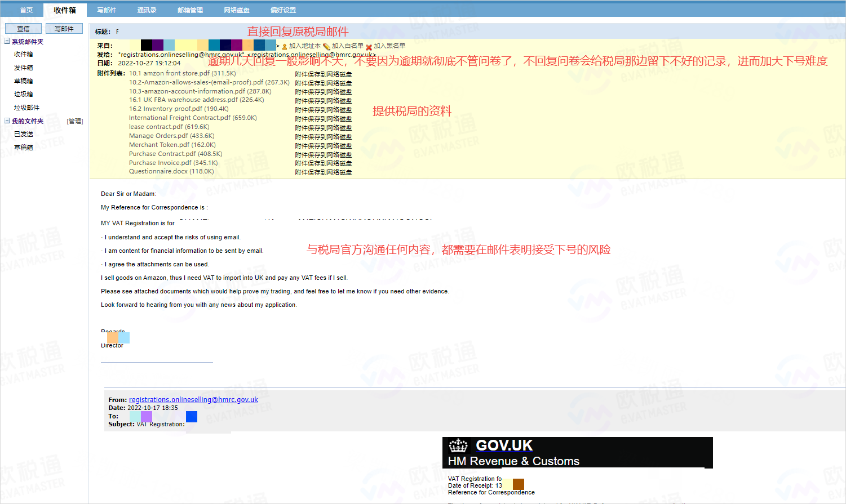
Task: Open 收件箱 folder in the sidebar
Action: [24, 54]
